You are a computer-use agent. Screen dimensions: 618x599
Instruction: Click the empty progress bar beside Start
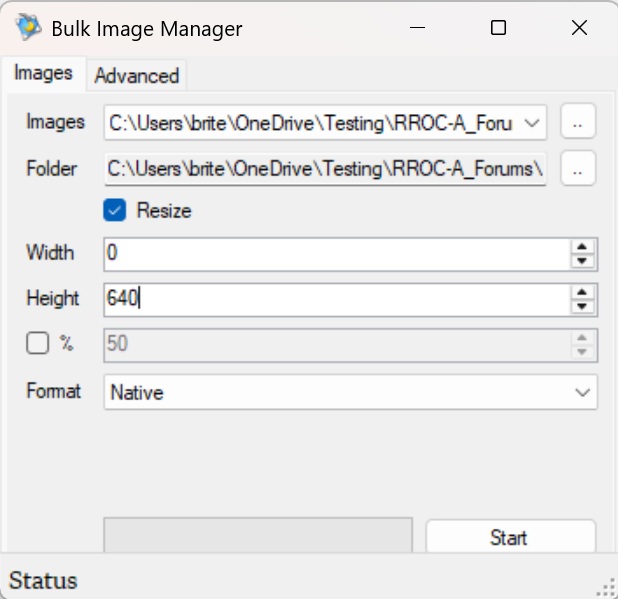[x=258, y=535]
